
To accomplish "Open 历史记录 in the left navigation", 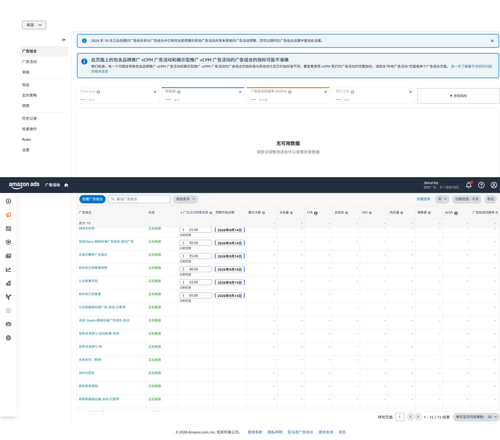I will pos(29,118).
